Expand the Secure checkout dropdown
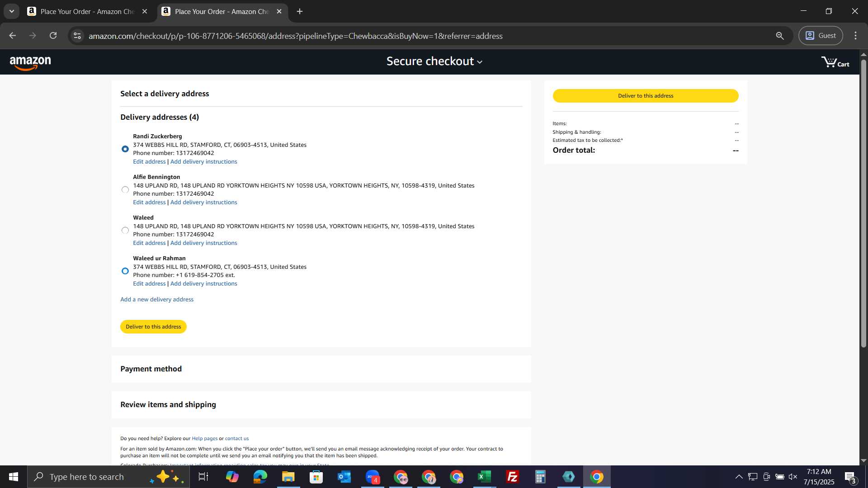Viewport: 868px width, 488px height. point(434,61)
